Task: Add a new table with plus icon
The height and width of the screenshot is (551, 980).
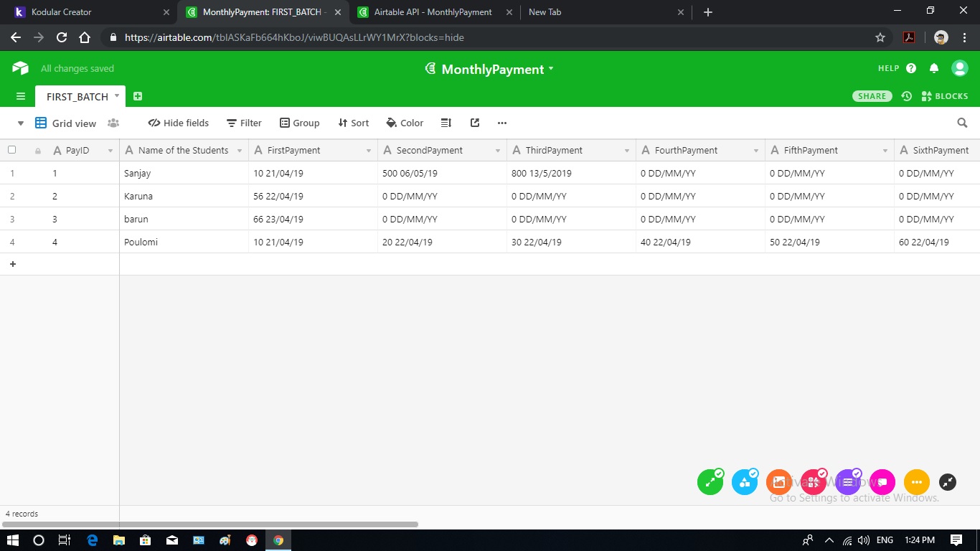Action: [138, 96]
